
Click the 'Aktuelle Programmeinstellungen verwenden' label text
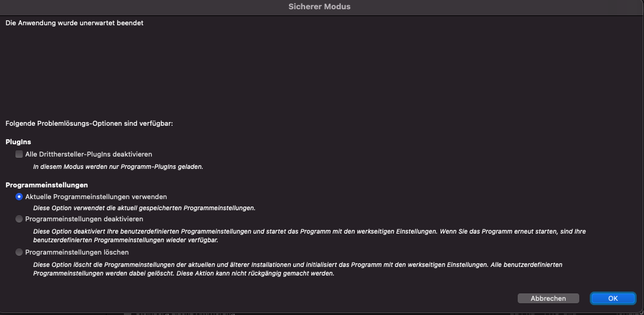pyautogui.click(x=96, y=197)
